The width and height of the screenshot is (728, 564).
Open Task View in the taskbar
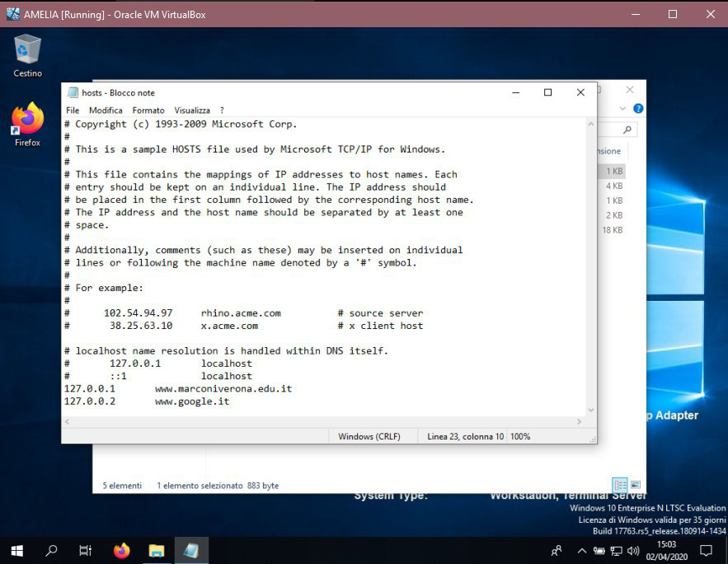pos(86,551)
